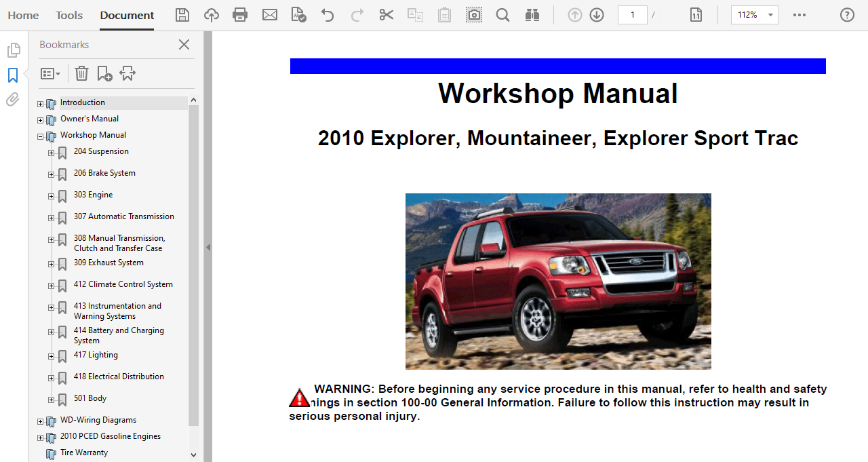Open the WD-Wiring Diagrams bookmark
This screenshot has width=868, height=462.
tap(98, 420)
